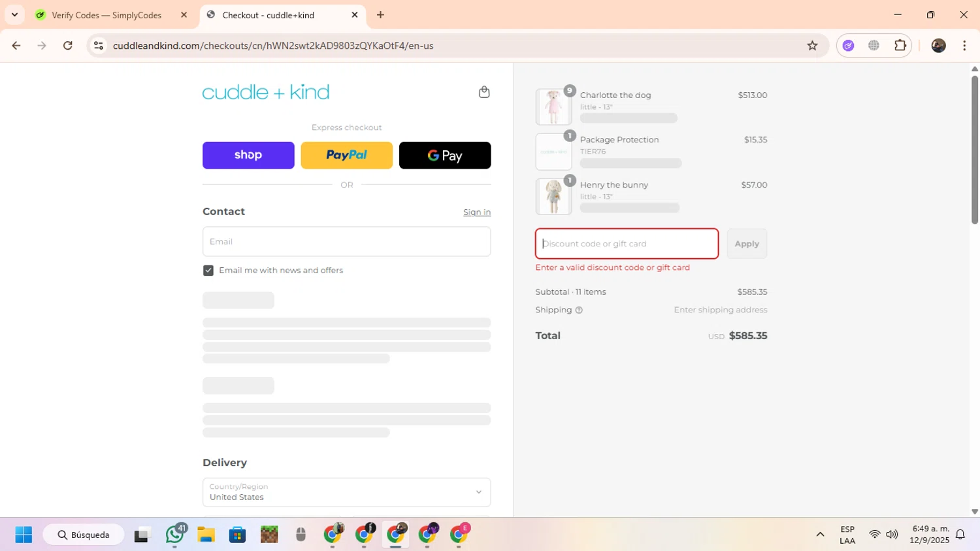980x551 pixels.
Task: Show hidden system tray icons
Action: [820, 535]
